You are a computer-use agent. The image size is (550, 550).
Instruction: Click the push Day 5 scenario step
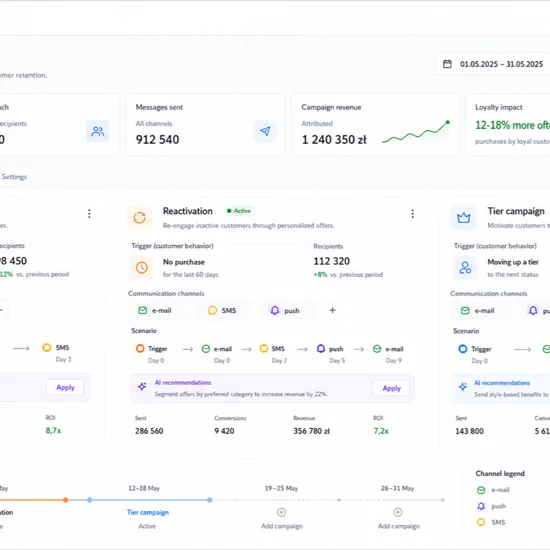[330, 354]
